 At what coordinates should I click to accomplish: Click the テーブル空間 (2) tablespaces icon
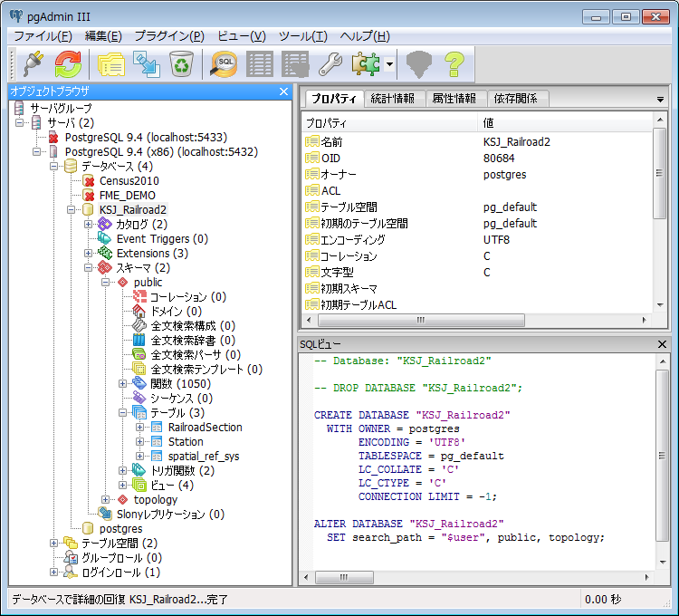click(x=70, y=544)
